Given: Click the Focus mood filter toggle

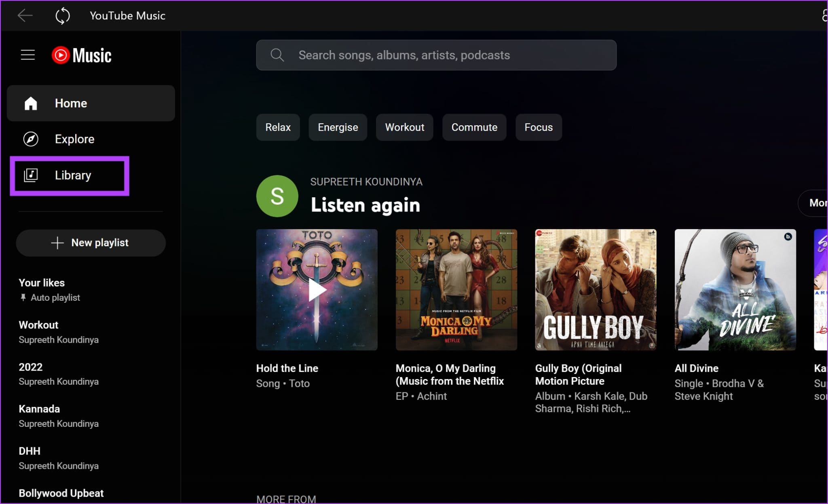Looking at the screenshot, I should pyautogui.click(x=539, y=127).
